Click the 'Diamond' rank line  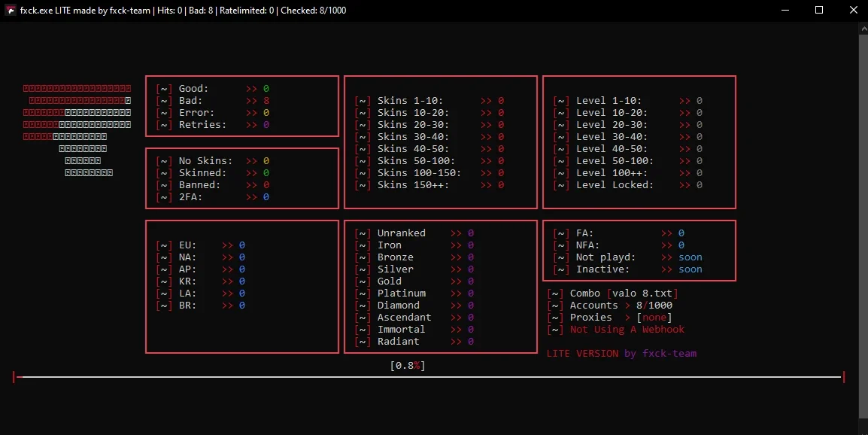click(414, 306)
